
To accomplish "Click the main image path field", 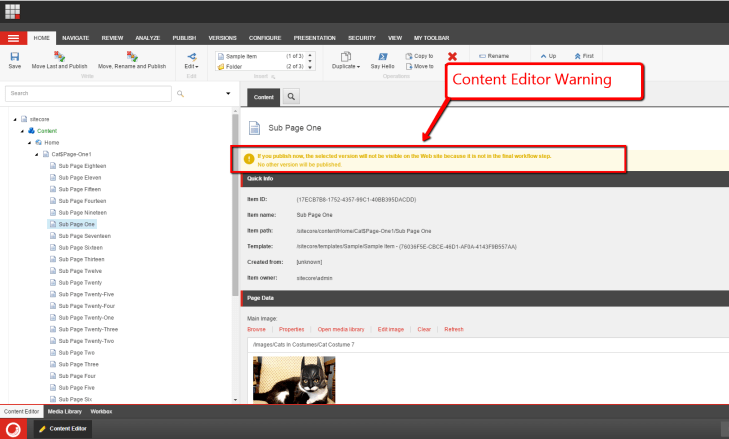I will click(488, 345).
